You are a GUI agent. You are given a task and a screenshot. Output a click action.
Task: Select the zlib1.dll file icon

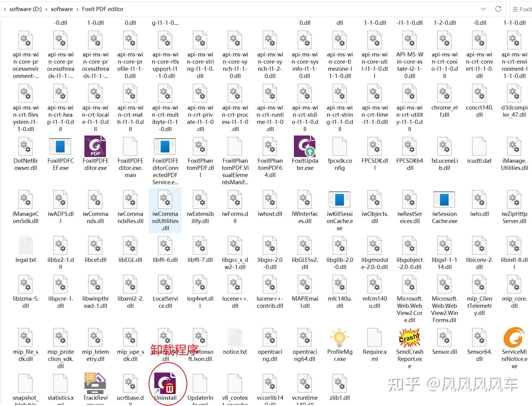tap(340, 383)
